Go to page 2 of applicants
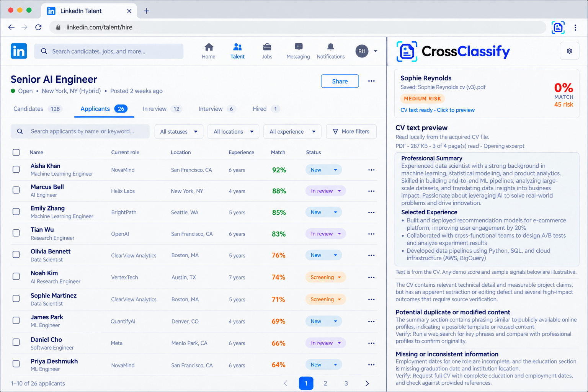Screen dimensions: 588x392 point(325,383)
